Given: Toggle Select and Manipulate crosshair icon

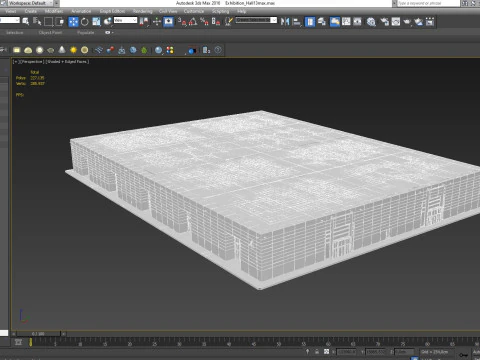Looking at the screenshot, I should pos(157,22).
